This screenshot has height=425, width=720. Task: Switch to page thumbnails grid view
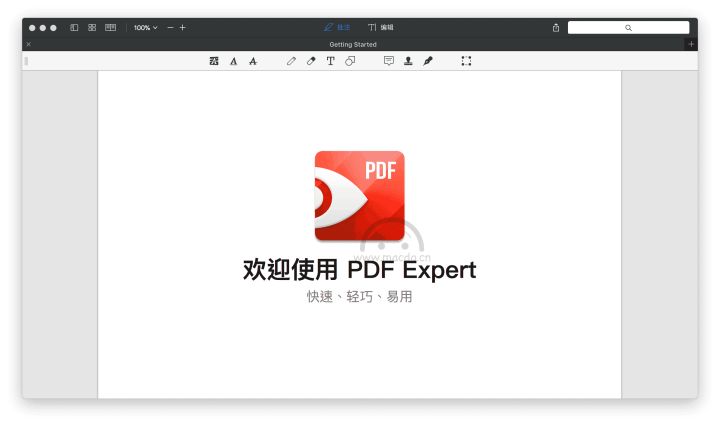click(x=92, y=28)
